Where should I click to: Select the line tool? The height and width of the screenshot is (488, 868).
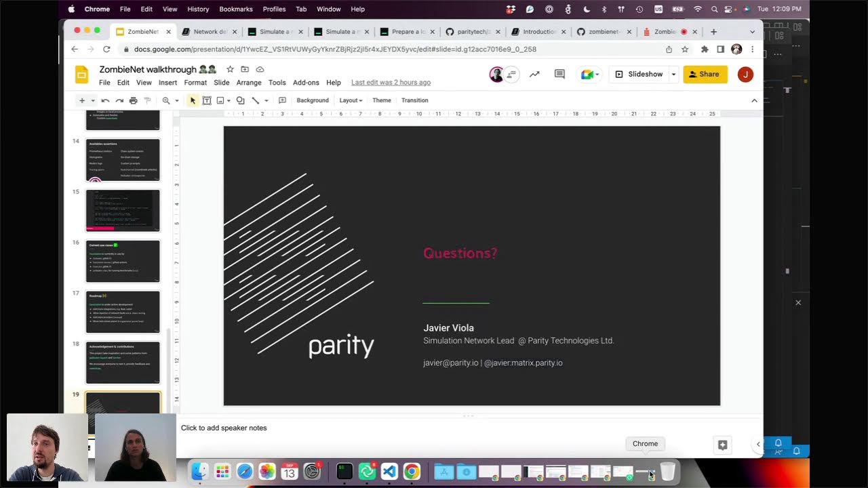pos(256,100)
